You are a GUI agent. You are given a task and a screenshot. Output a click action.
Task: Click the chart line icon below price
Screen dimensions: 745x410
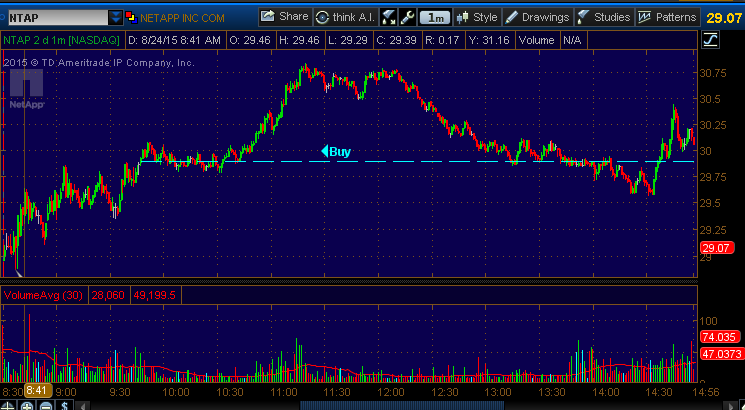tap(709, 40)
